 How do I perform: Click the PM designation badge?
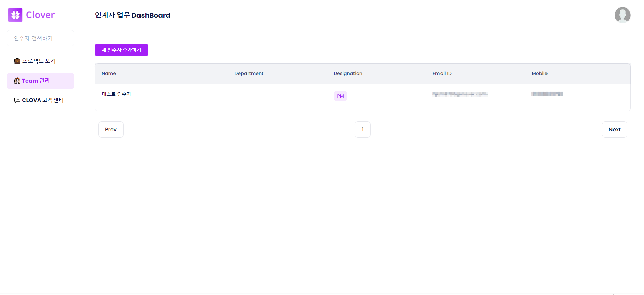[x=340, y=96]
